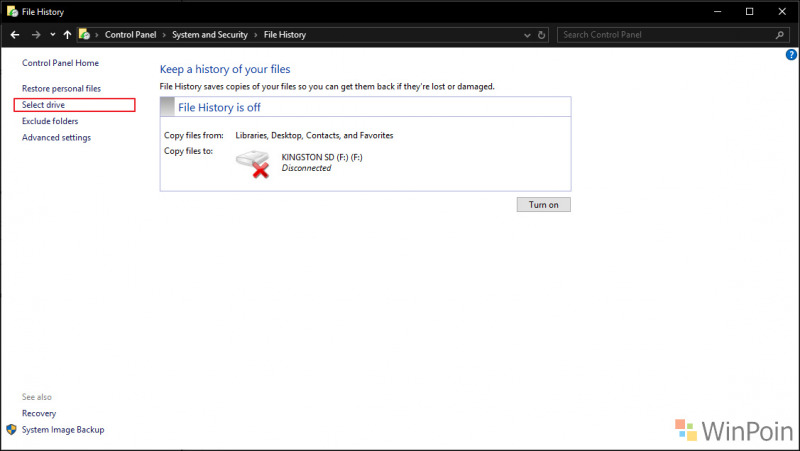The height and width of the screenshot is (451, 800).
Task: Click the Disconnected status text
Action: coord(306,168)
